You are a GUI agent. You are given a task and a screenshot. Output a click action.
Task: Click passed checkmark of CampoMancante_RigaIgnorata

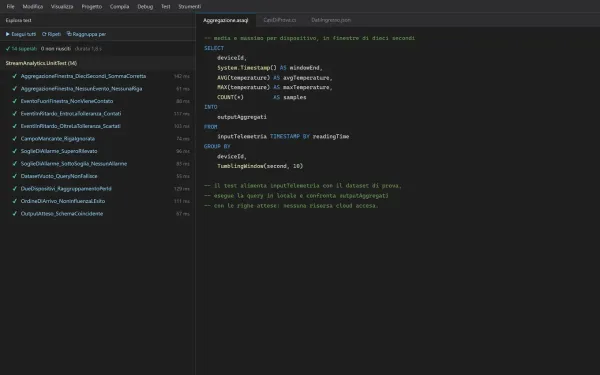point(15,139)
